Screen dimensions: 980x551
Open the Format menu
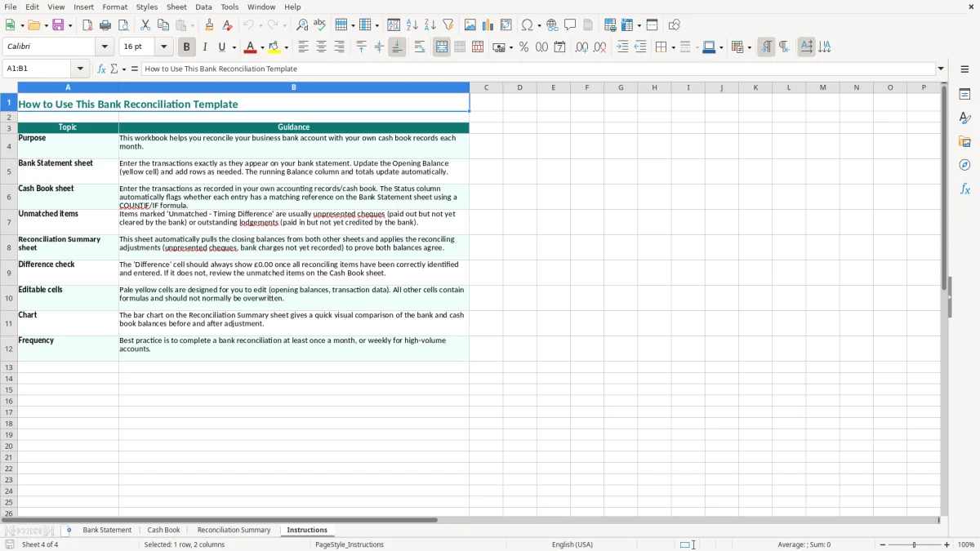(114, 7)
